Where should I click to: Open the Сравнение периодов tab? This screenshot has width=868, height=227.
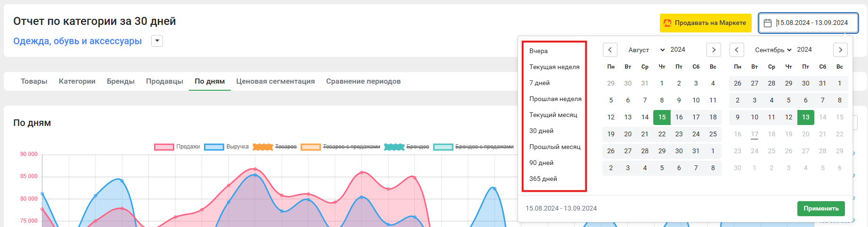(x=363, y=81)
